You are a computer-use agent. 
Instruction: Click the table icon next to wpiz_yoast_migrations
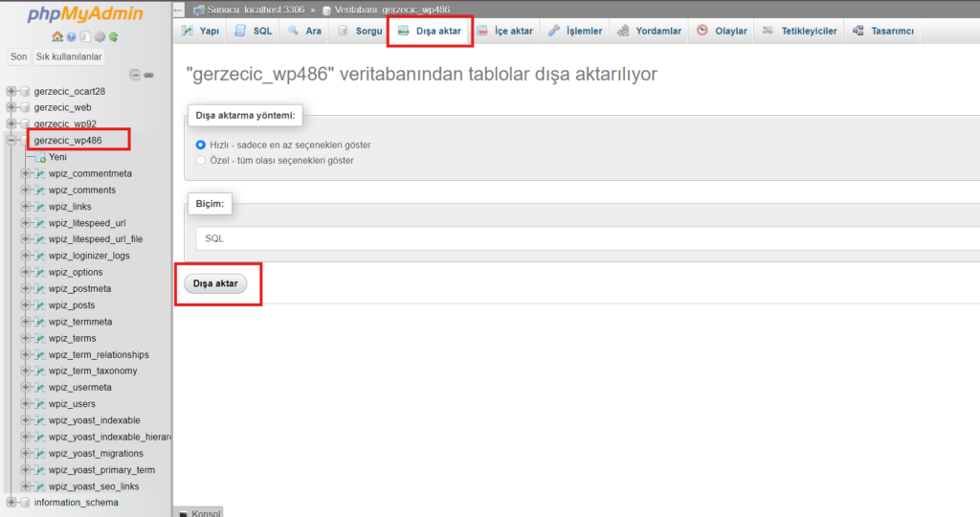(x=40, y=453)
